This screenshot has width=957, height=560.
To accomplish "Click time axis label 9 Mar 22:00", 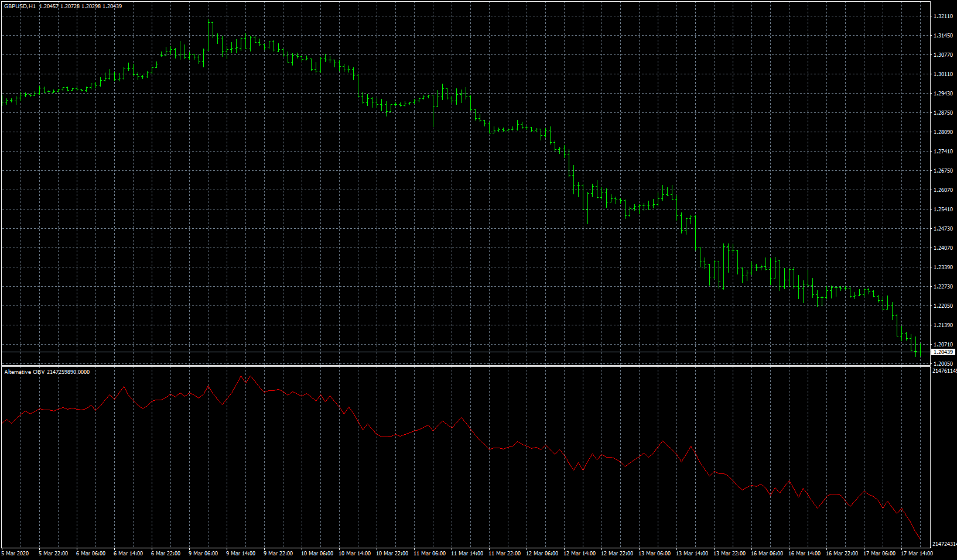I will tap(278, 554).
